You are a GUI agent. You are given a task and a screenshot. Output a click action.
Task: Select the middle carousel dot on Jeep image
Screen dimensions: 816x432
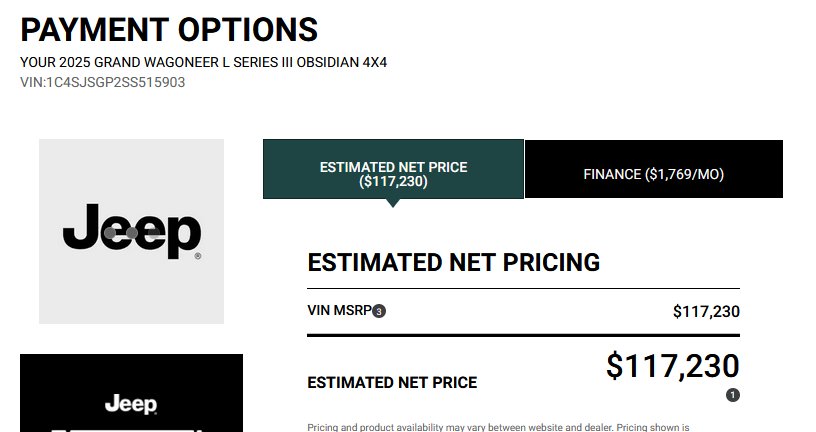pos(132,233)
